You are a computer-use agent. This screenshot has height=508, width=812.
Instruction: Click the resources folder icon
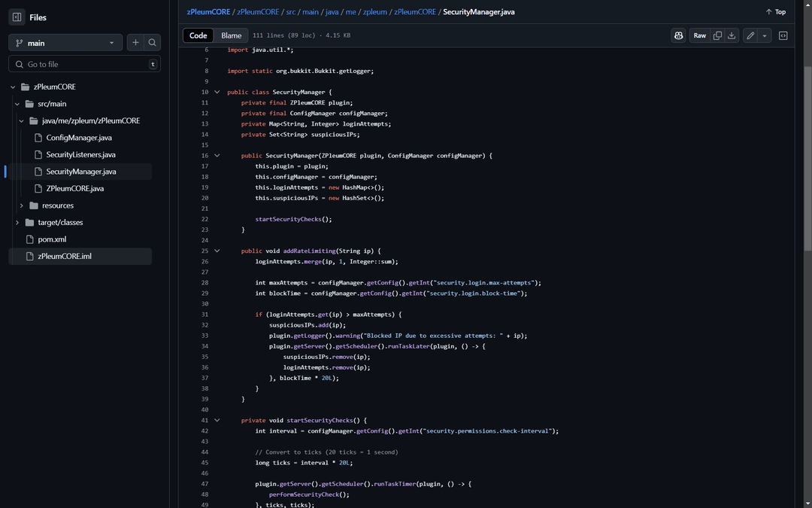point(34,205)
